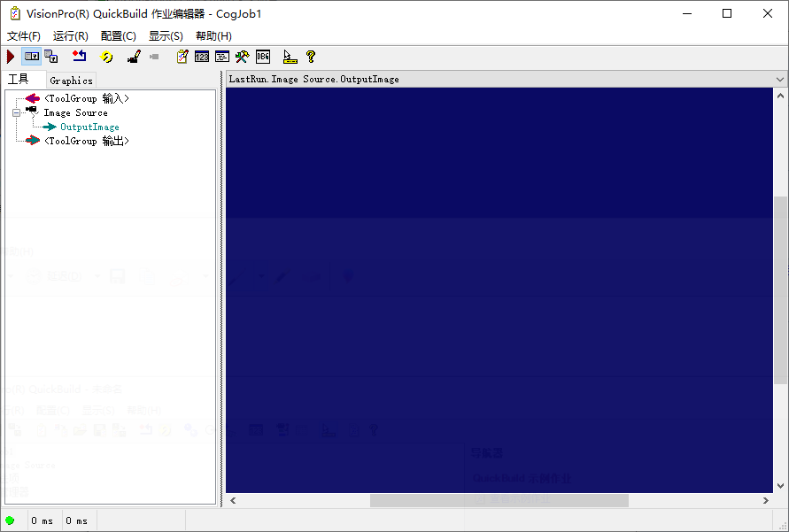This screenshot has height=532, width=789.
Task: Click the reset job icon with red arrow
Action: [x=80, y=56]
